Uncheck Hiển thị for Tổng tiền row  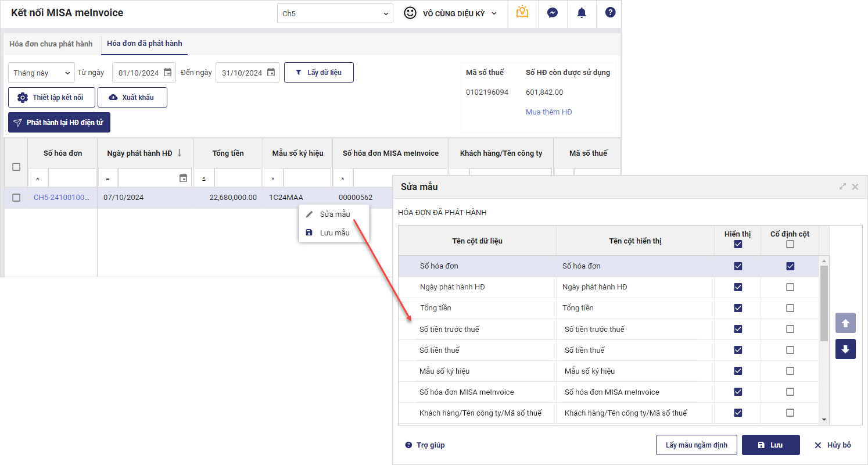tap(738, 308)
